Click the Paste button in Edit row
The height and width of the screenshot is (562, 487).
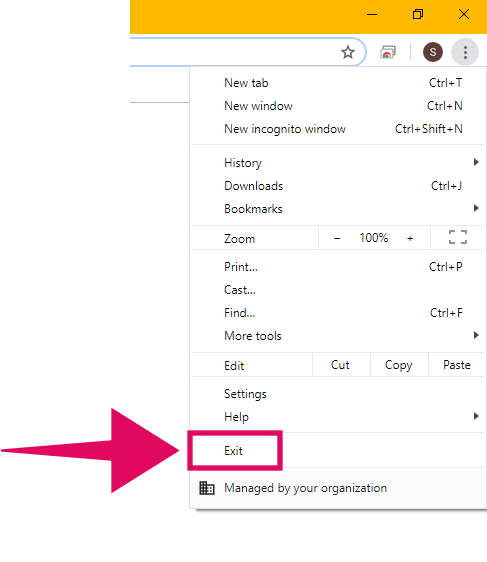click(457, 365)
